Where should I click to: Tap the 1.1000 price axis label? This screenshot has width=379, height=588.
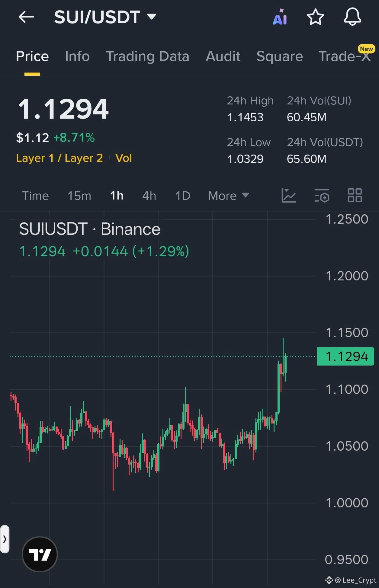click(347, 390)
